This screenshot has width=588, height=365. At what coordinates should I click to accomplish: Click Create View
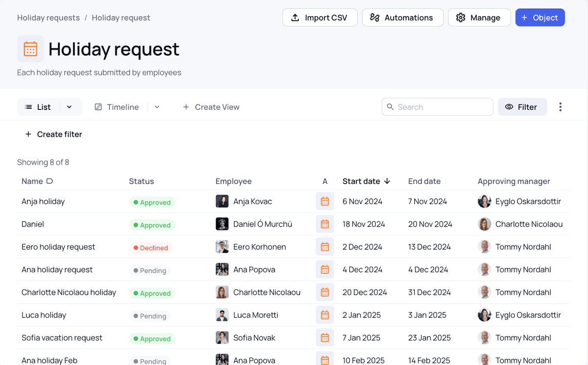[x=211, y=107]
